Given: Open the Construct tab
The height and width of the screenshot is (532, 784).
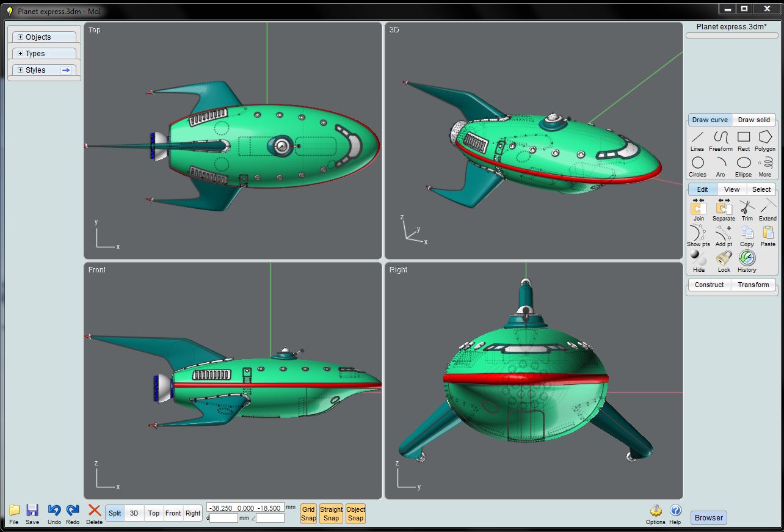Looking at the screenshot, I should point(709,285).
